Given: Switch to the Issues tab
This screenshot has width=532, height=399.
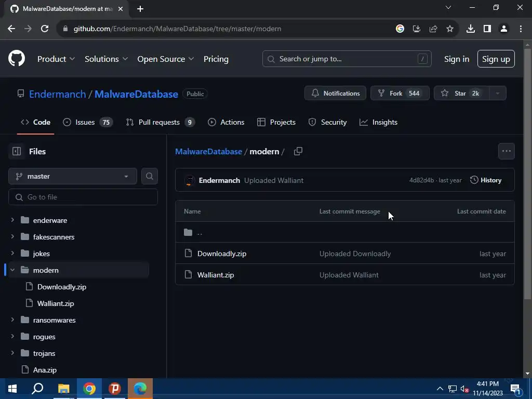Looking at the screenshot, I should 88,122.
